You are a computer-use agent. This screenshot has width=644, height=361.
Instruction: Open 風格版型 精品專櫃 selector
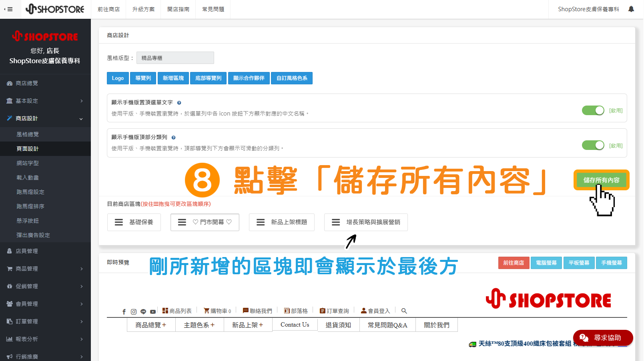[x=175, y=58]
